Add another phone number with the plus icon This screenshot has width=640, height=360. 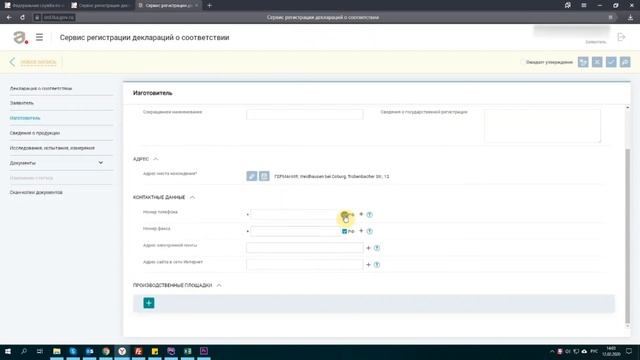pos(361,214)
